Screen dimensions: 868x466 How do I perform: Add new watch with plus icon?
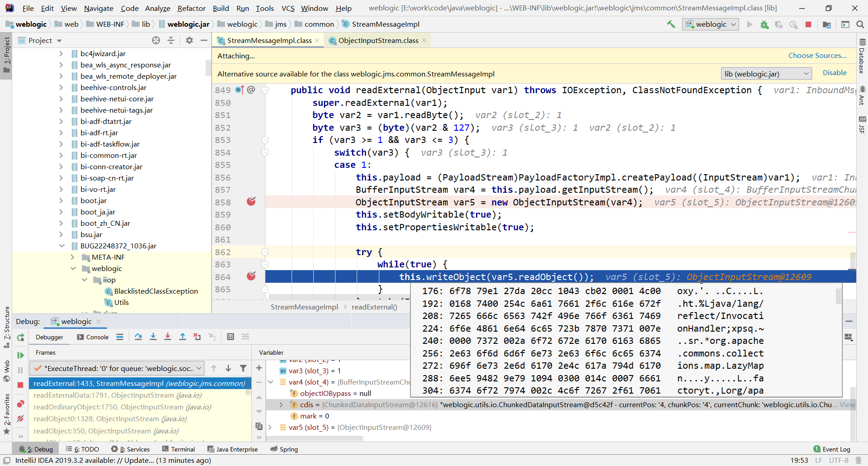[259, 368]
